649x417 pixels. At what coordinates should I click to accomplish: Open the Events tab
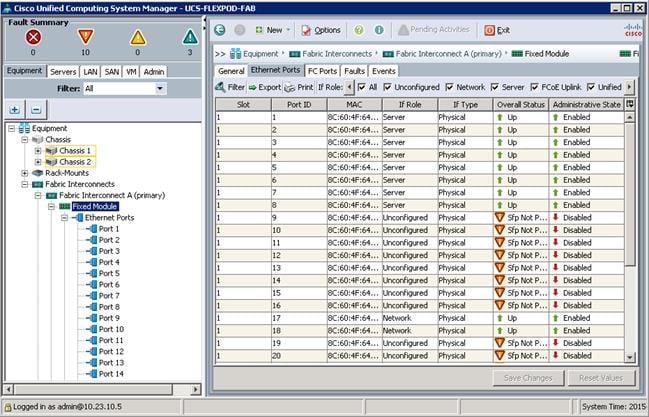pos(384,71)
